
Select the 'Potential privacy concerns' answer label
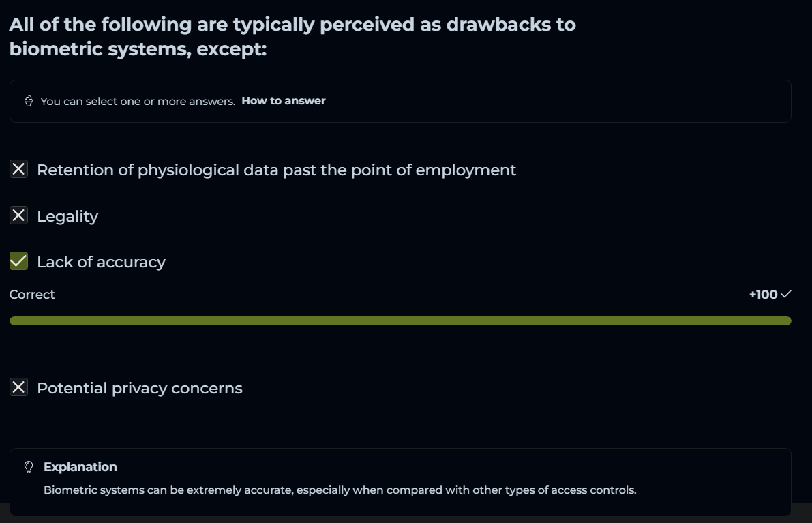click(x=140, y=388)
